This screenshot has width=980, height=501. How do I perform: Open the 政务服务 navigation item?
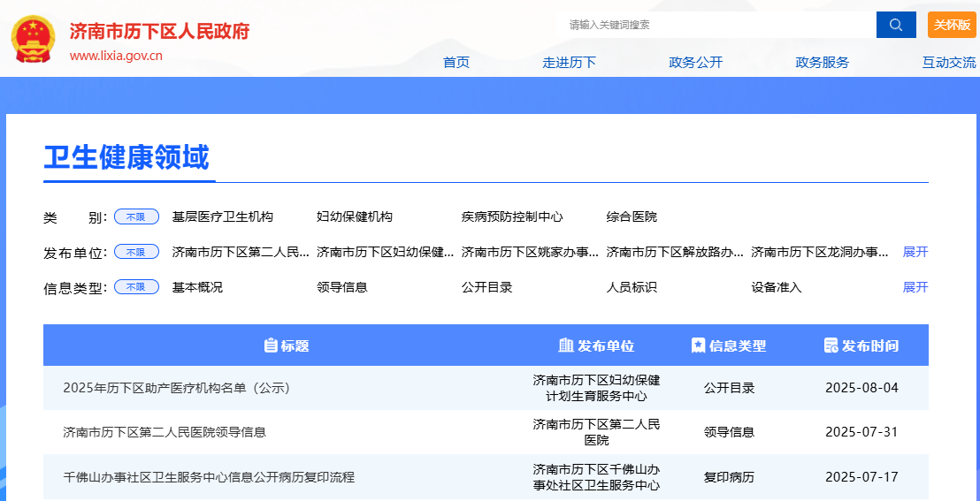click(822, 62)
